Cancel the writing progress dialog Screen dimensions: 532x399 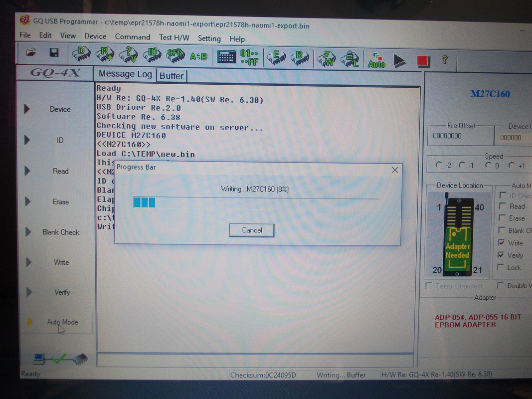pyautogui.click(x=252, y=230)
